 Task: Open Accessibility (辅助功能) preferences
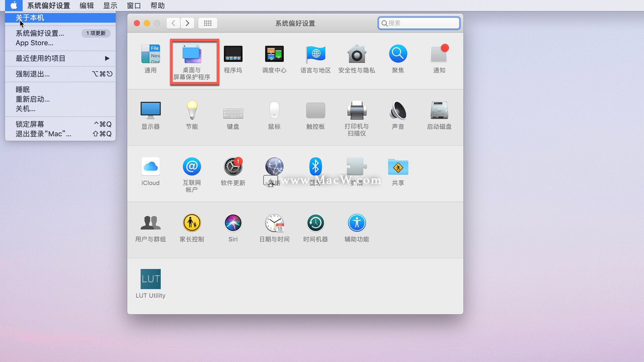click(357, 223)
